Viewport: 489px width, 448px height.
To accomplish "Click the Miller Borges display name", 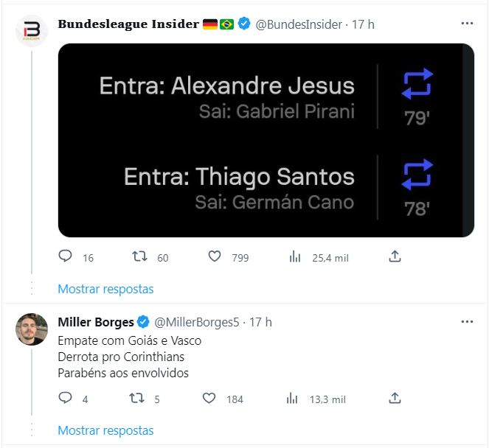I will 96,322.
